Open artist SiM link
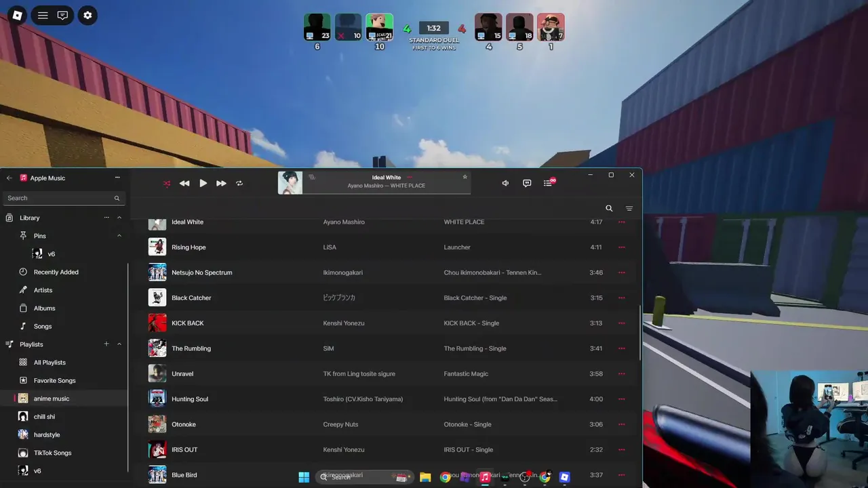 point(328,348)
